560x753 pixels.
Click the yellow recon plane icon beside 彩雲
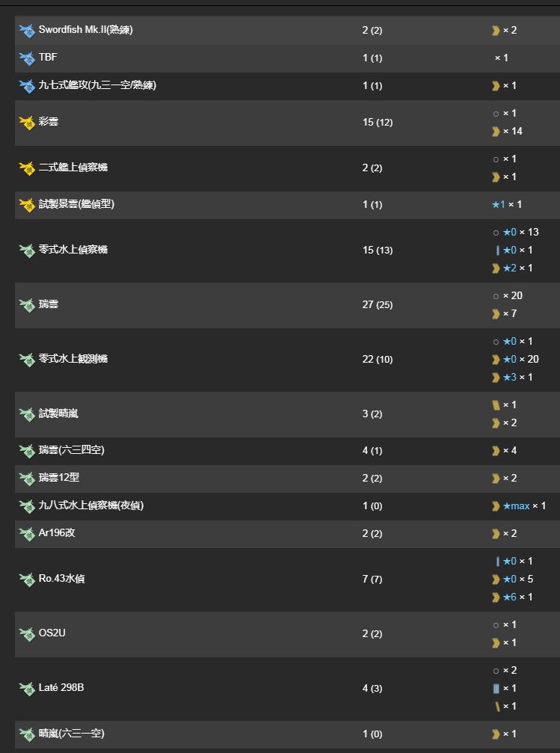tap(27, 123)
